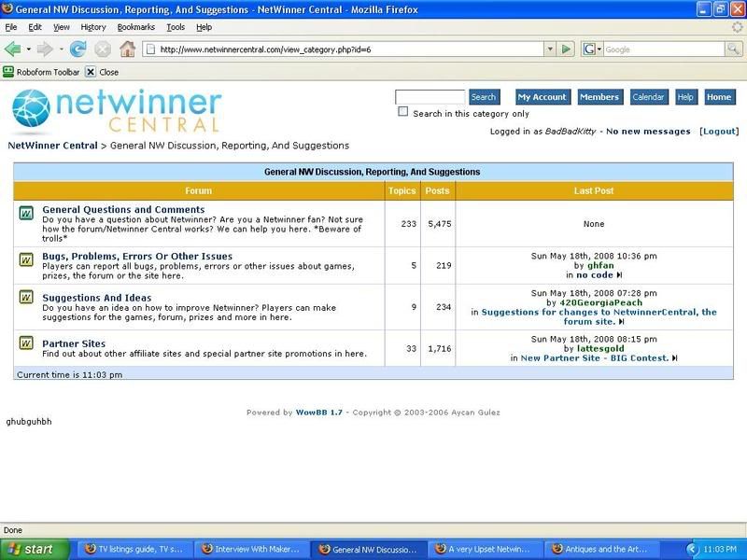
Task: Click the forum Search button
Action: pos(484,97)
